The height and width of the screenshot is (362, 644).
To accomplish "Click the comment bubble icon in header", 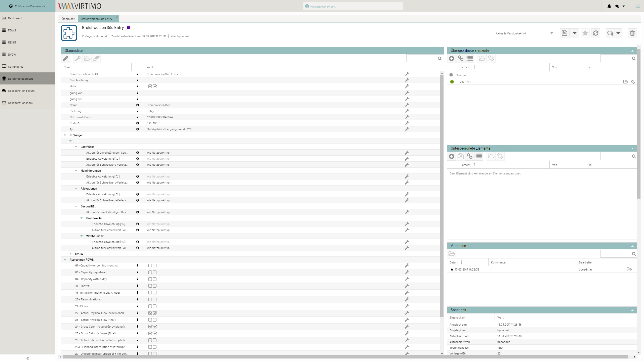I will [x=610, y=33].
